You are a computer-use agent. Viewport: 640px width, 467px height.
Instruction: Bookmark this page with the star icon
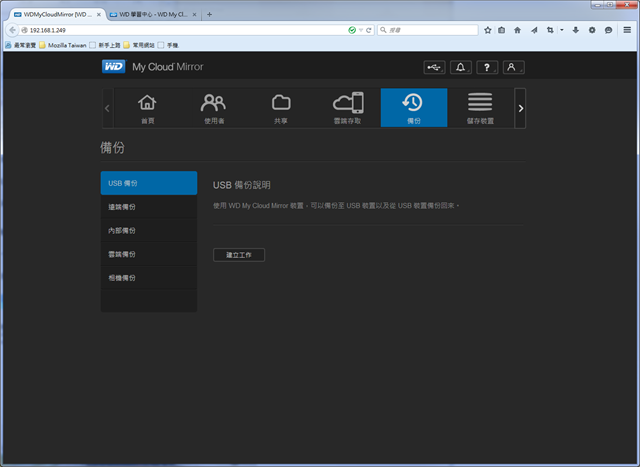click(487, 30)
